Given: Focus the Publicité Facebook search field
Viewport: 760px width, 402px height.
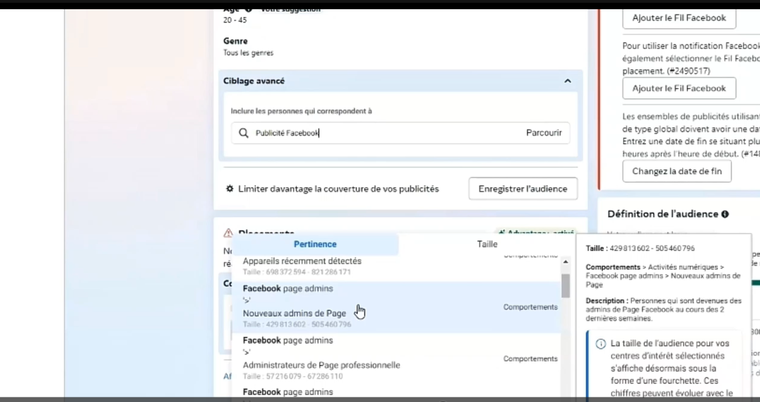Looking at the screenshot, I should 400,133.
